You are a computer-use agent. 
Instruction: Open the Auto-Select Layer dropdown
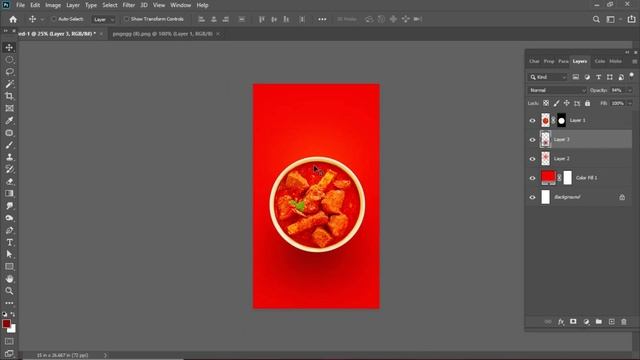103,19
